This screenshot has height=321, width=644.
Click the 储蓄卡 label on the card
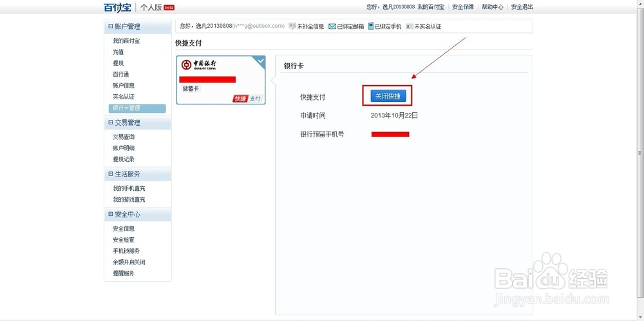click(x=191, y=88)
